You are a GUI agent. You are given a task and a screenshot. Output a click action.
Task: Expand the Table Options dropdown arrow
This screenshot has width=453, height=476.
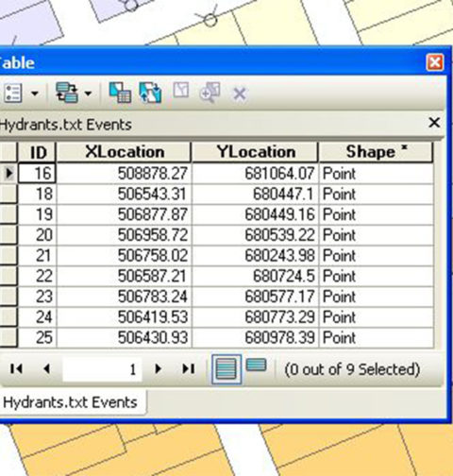[x=35, y=93]
